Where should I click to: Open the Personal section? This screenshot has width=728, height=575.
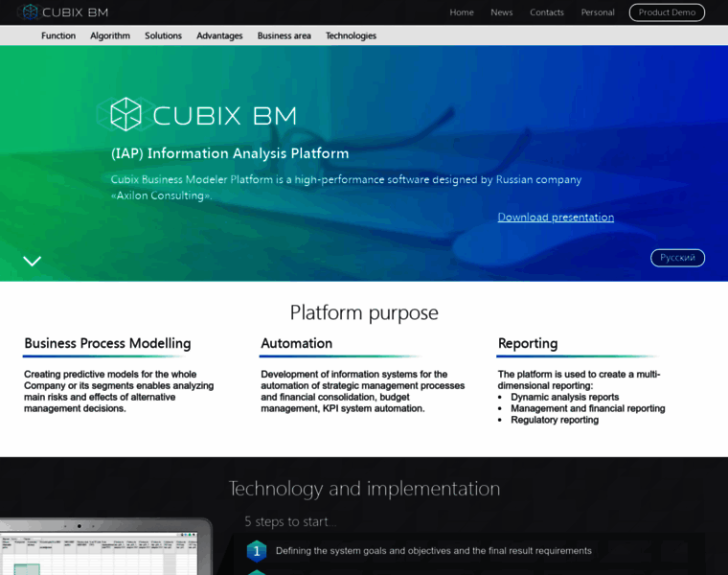point(598,12)
